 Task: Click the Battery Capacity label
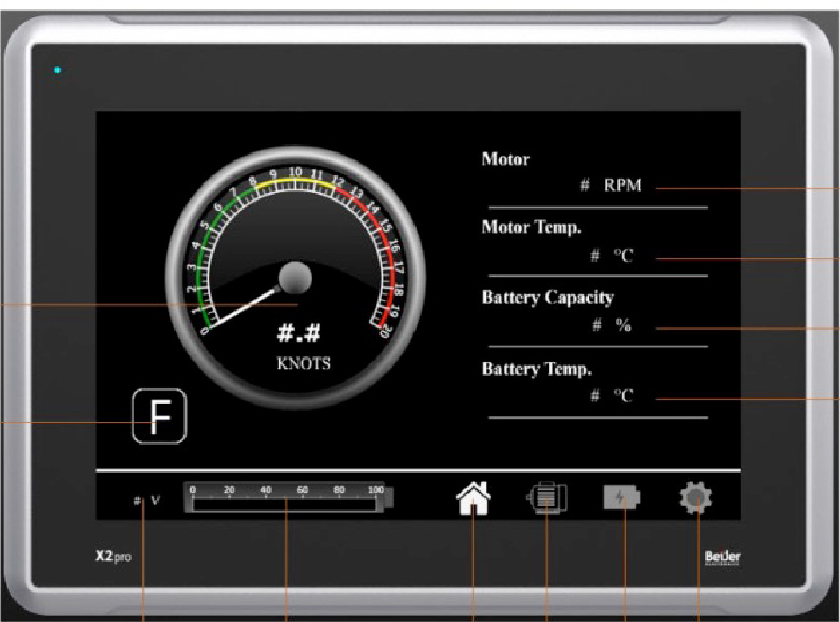click(x=548, y=297)
